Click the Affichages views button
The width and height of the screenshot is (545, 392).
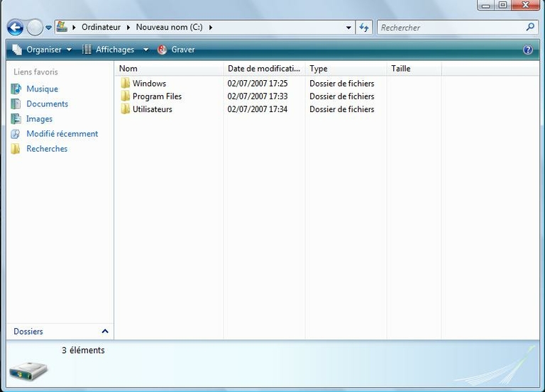(x=108, y=50)
